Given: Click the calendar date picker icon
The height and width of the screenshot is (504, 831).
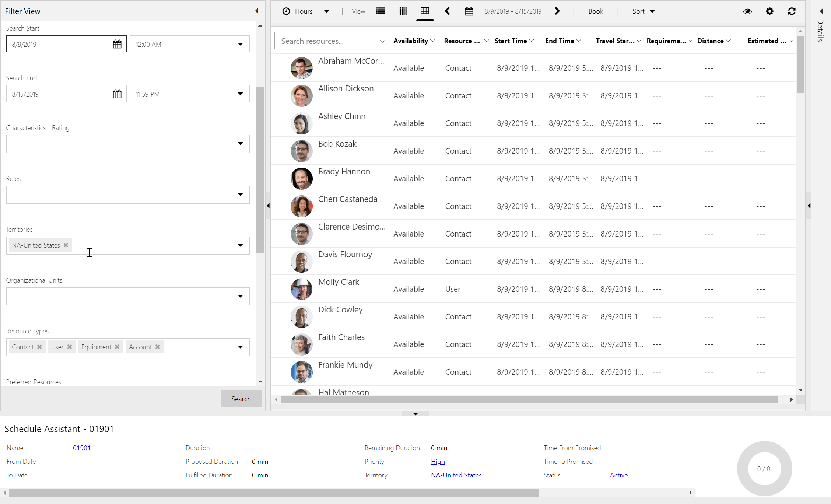Looking at the screenshot, I should click(x=117, y=45).
